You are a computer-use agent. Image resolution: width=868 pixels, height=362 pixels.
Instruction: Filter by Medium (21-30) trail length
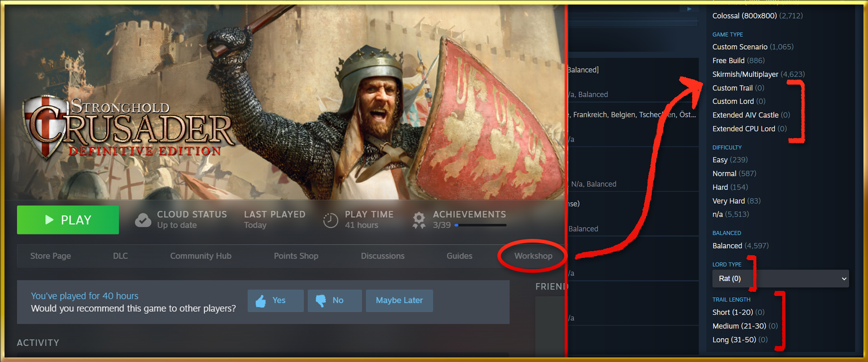point(745,326)
